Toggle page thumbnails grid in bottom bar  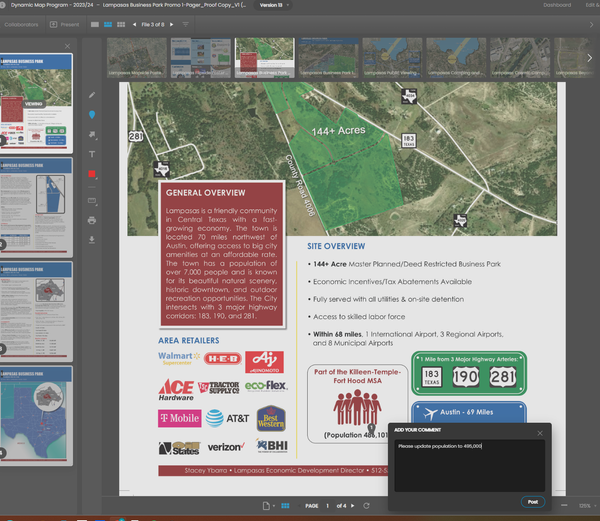click(285, 506)
